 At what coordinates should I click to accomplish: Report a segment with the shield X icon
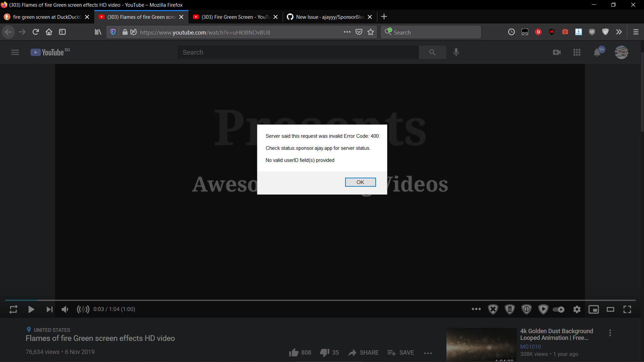[x=493, y=309]
